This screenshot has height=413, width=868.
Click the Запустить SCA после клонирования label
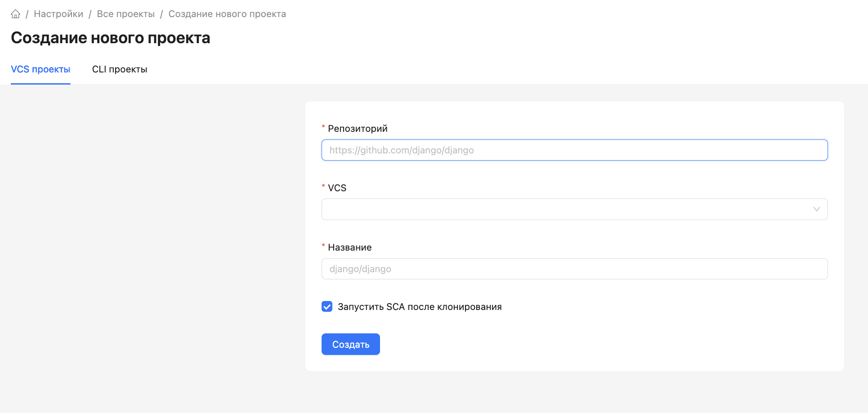pos(420,307)
